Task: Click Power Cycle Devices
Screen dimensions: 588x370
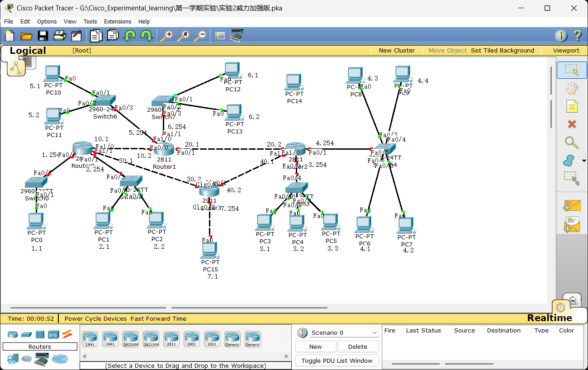Action: tap(95, 318)
